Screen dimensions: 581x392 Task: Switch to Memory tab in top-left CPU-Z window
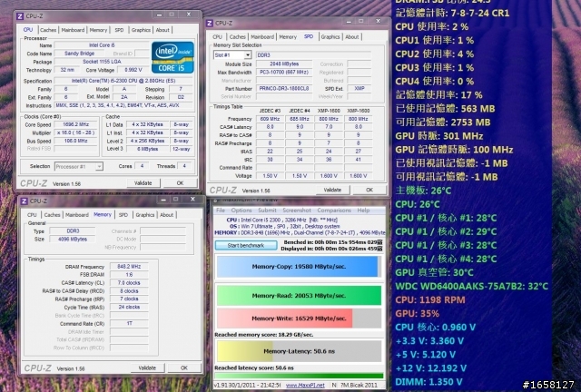(x=98, y=30)
